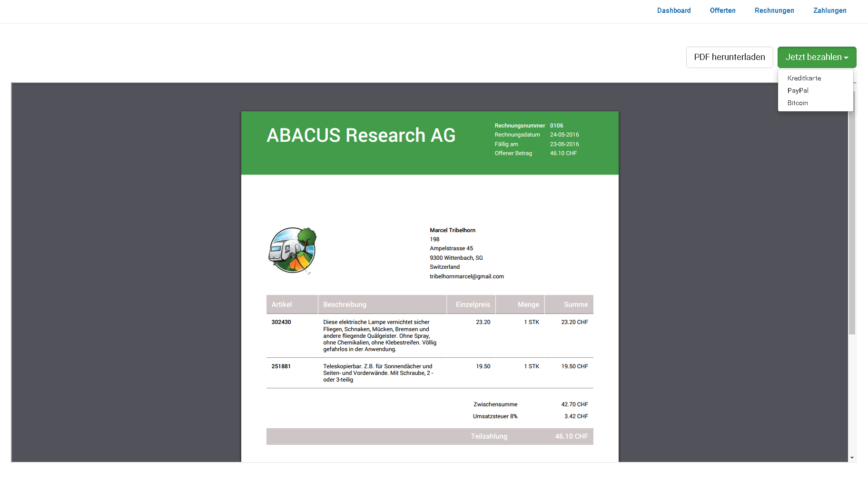Collapse the Jetzt bezahlen dropdown
868x481 pixels.
(x=817, y=57)
